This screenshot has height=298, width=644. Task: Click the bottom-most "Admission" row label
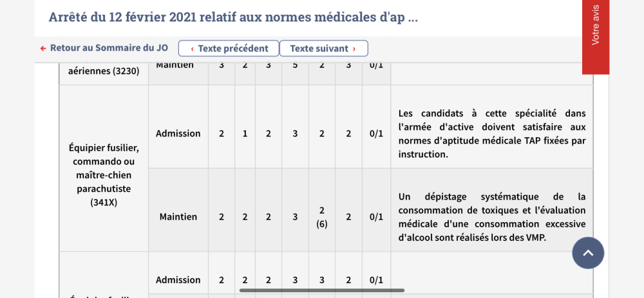pos(178,279)
